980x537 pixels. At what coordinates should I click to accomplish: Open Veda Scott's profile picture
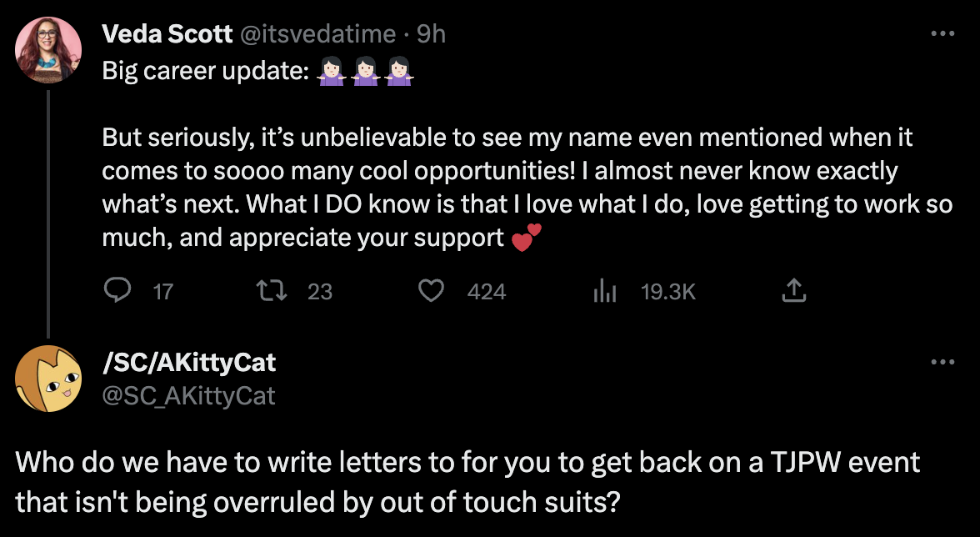pos(48,49)
